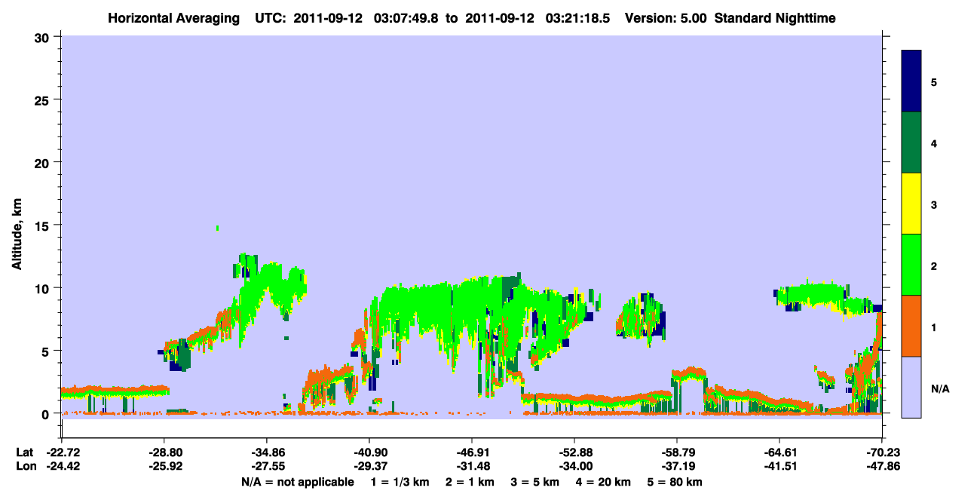Click the y-axis tick label 10

tap(44, 288)
